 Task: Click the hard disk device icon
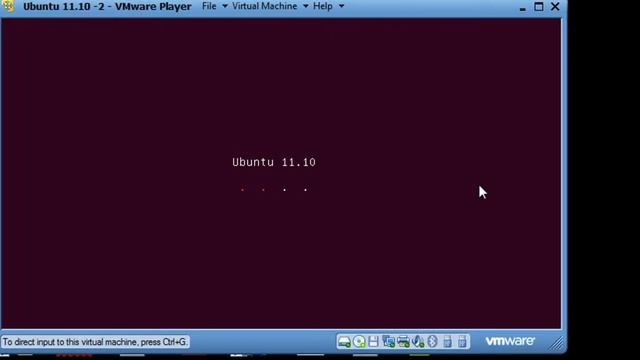[344, 342]
